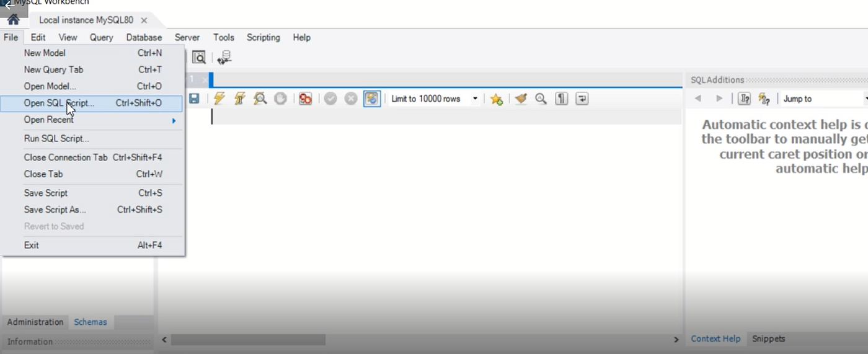Open the Server menu
Image resolution: width=868 pixels, height=354 pixels.
187,37
